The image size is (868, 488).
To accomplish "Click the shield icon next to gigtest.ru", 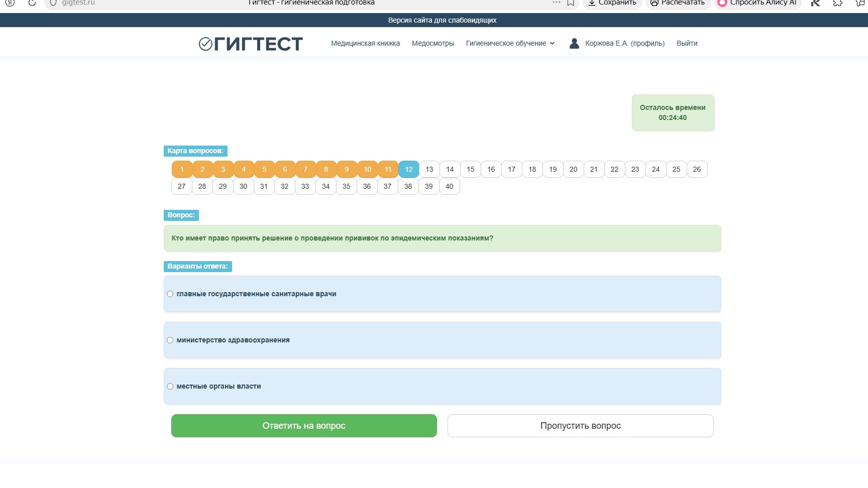I will click(x=53, y=3).
